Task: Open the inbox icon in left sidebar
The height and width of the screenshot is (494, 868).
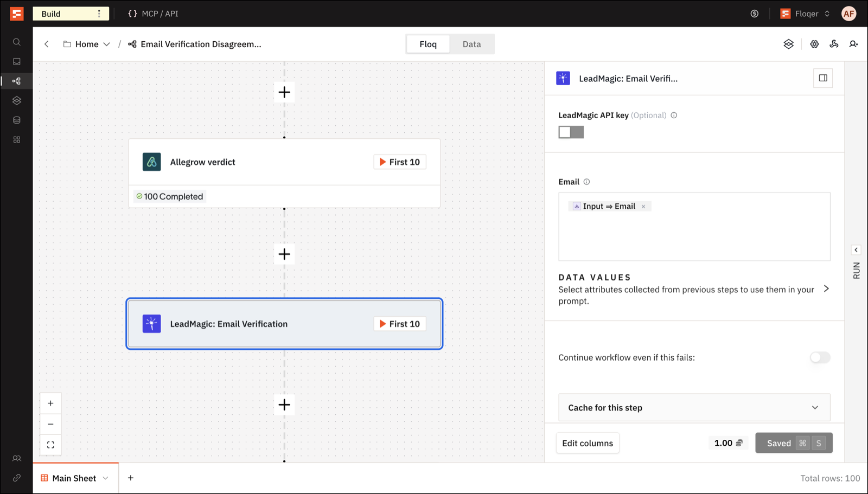Action: pyautogui.click(x=17, y=62)
